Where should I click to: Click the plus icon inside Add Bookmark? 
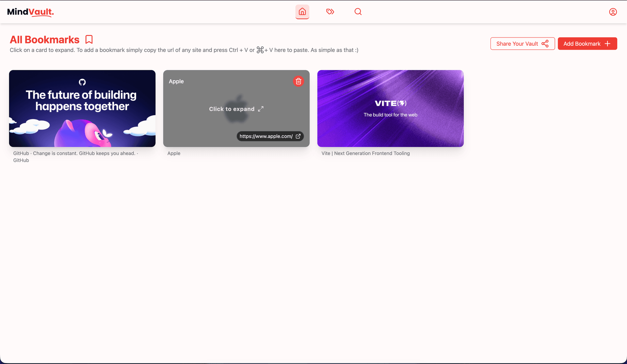607,43
